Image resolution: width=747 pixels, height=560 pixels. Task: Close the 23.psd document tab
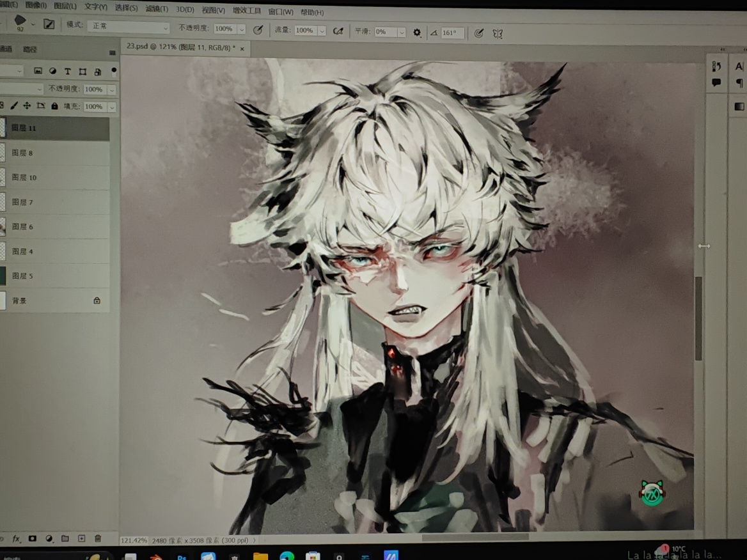coord(242,49)
